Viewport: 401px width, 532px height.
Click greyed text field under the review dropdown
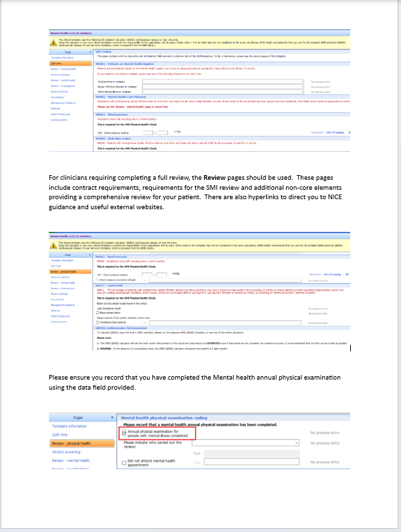(x=252, y=454)
